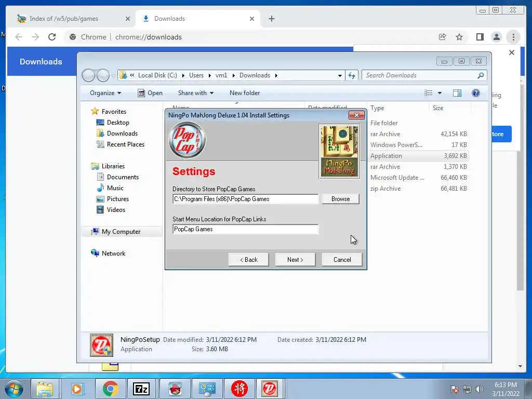Click the Search Downloads box
The image size is (532, 399).
point(424,75)
